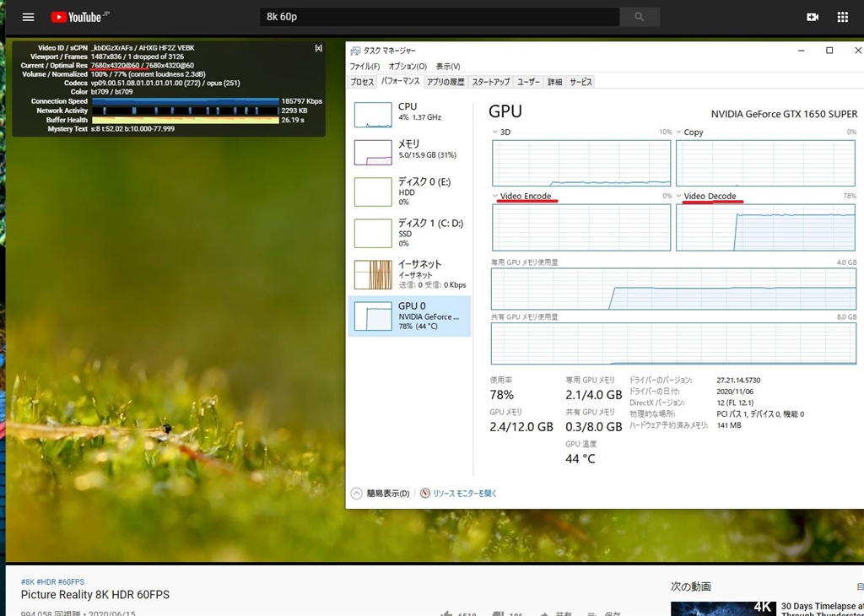Collapse Task Manager with the Fewer details arrow
This screenshot has width=864, height=616.
tap(357, 493)
